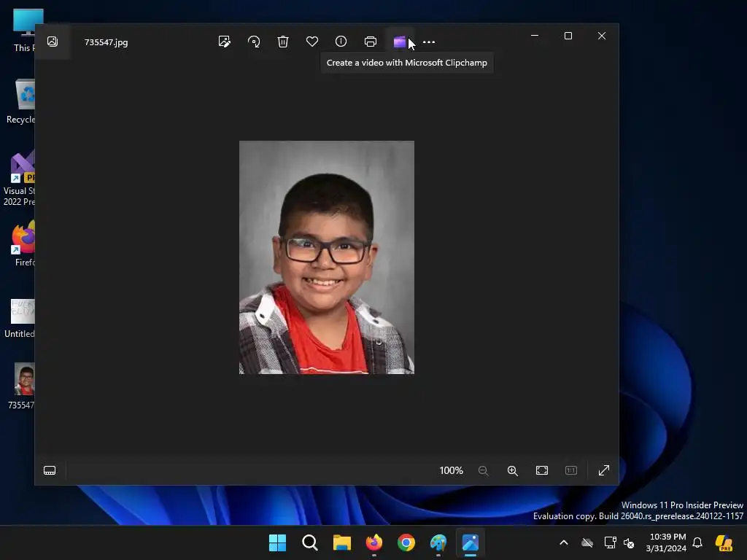
Task: Select the Untitled image file on desktop
Action: tap(20, 318)
